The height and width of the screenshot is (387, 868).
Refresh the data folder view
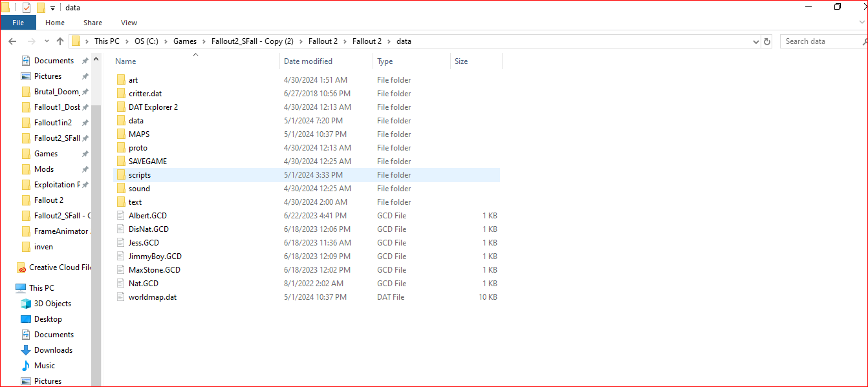coord(767,41)
